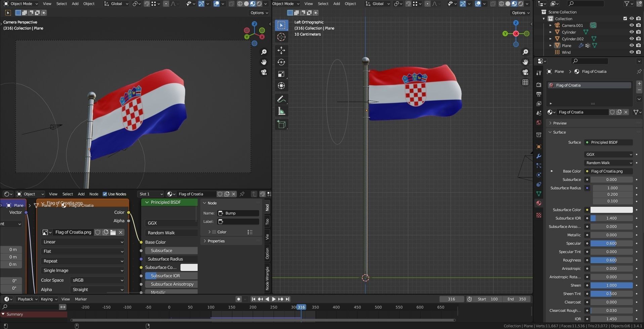Screen dimensions: 644x329
Task: Choose the Annotate pencil tool
Action: [x=281, y=99]
